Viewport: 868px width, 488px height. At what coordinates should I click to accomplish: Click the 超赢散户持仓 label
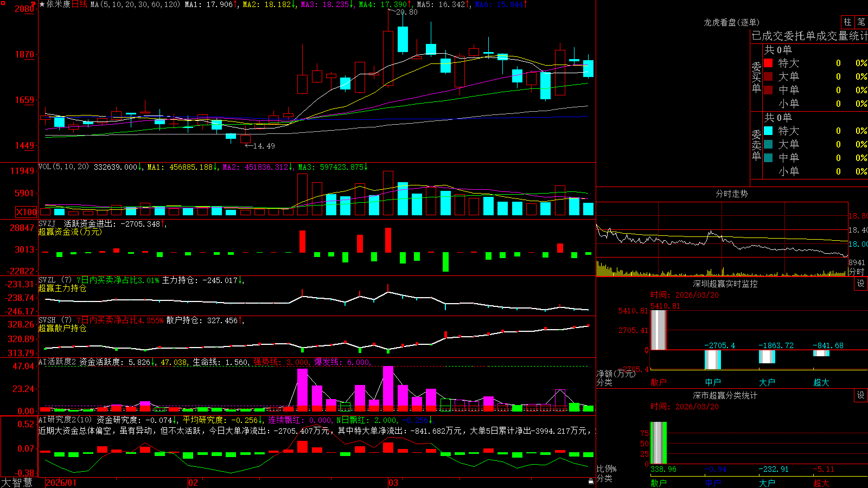click(62, 328)
